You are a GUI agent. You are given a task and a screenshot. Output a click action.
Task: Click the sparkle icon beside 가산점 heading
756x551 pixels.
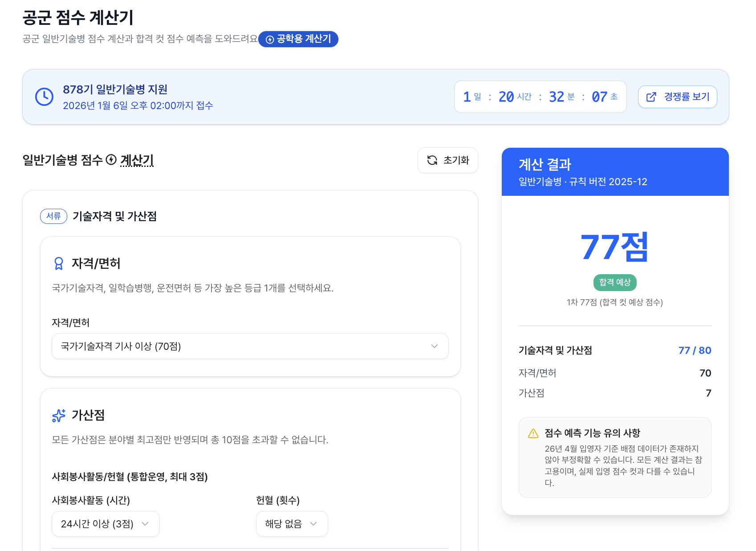[x=59, y=415]
